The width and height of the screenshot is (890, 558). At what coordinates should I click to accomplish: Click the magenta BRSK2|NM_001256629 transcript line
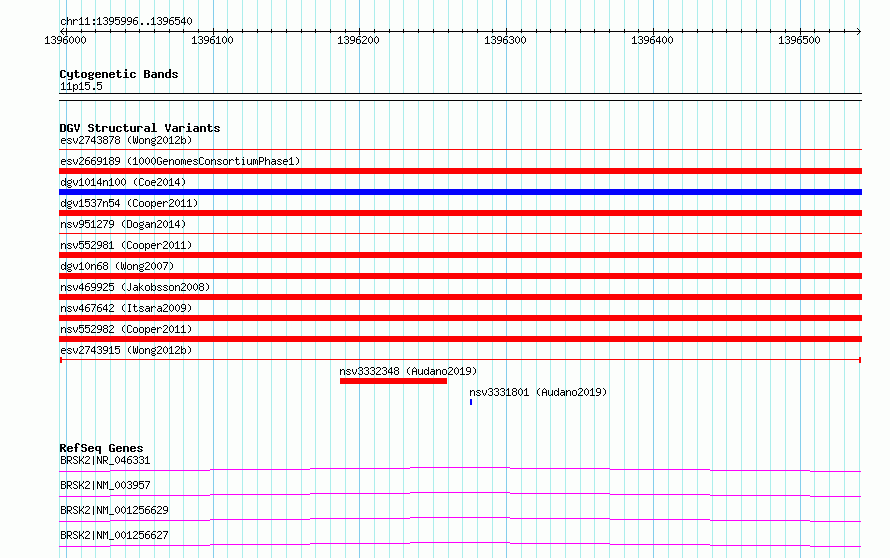coord(460,519)
